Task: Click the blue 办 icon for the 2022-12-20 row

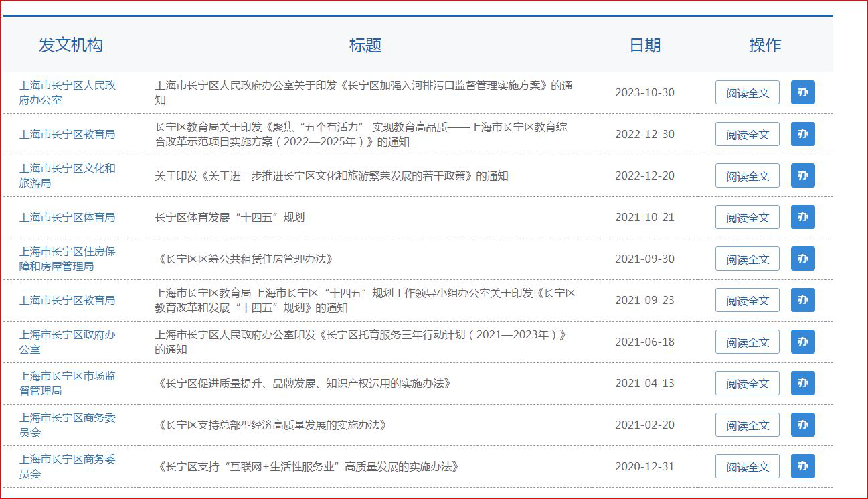Action: click(x=803, y=175)
